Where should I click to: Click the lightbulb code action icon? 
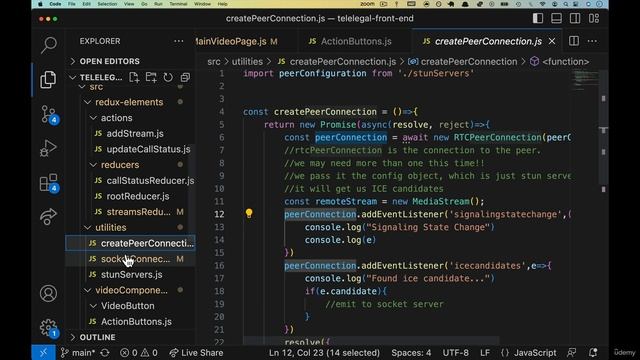coord(249,213)
